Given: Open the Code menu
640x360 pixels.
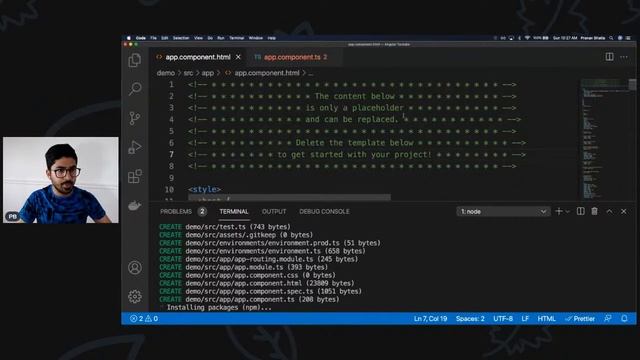Looking at the screenshot, I should tap(141, 38).
